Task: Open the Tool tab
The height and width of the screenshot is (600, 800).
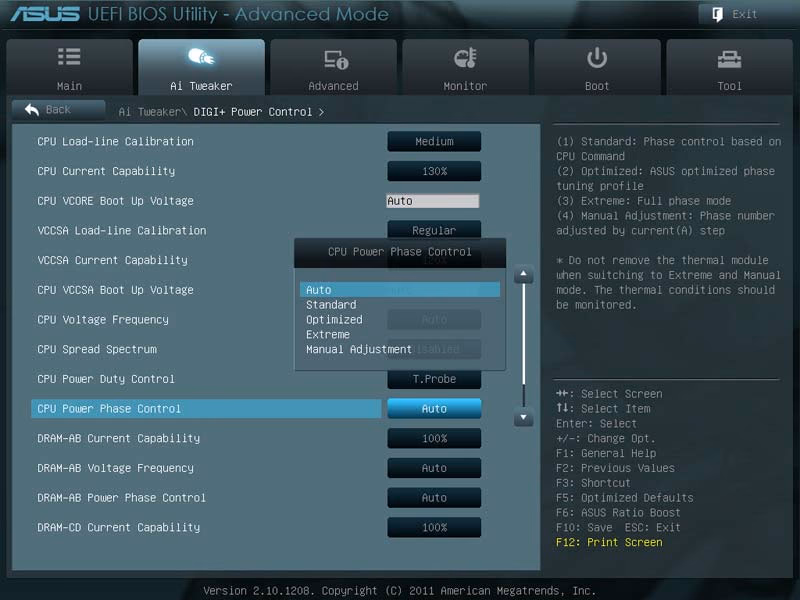Action: [730, 67]
